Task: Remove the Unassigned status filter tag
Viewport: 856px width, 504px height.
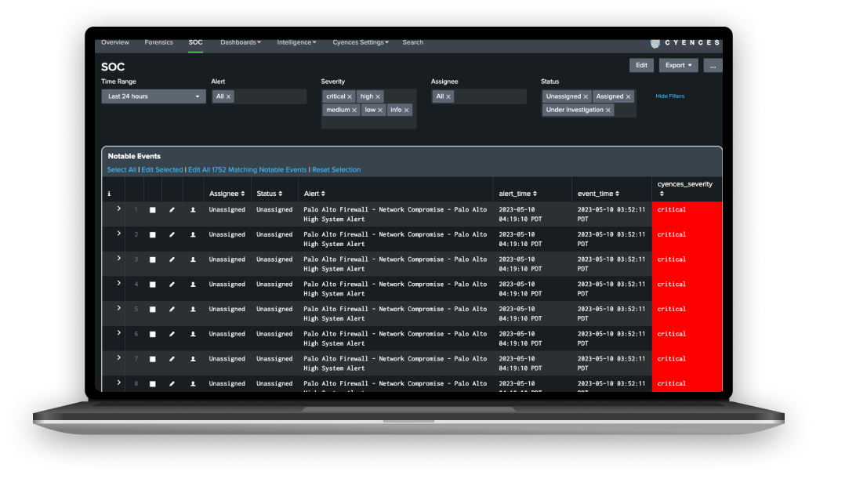Action: click(x=586, y=96)
